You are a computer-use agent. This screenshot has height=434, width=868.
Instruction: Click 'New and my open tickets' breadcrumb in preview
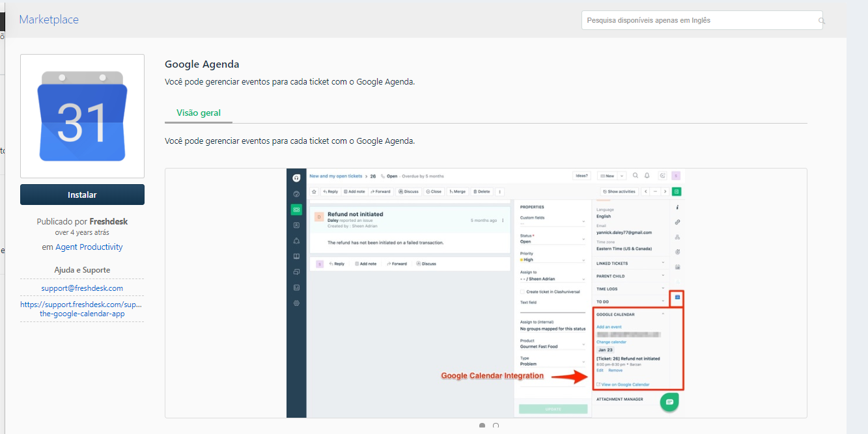(x=335, y=176)
